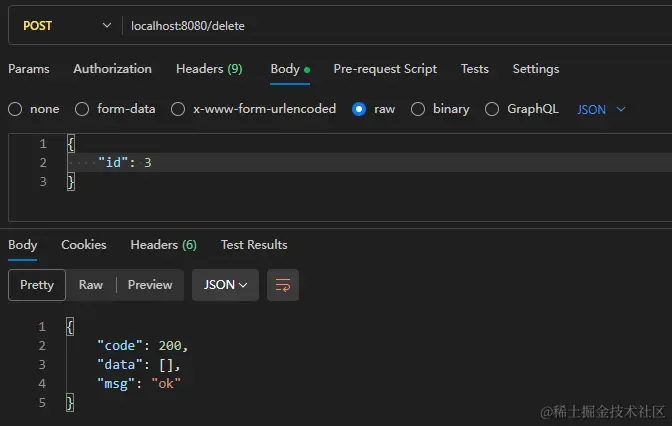672x426 pixels.
Task: Select the none body type radio
Action: pos(15,109)
